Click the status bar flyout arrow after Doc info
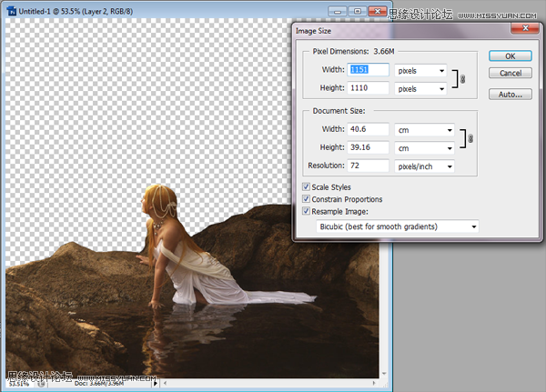Screen dimensions: 546x392 (x=156, y=383)
